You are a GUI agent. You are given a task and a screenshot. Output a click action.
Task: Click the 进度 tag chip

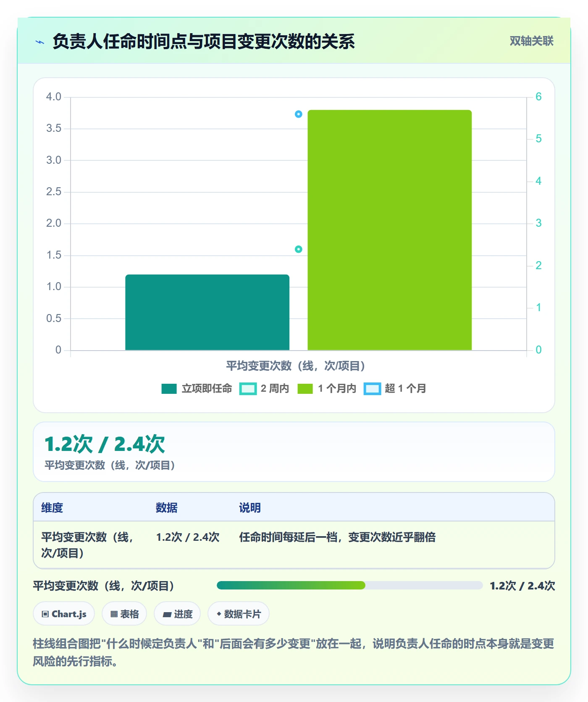click(177, 614)
